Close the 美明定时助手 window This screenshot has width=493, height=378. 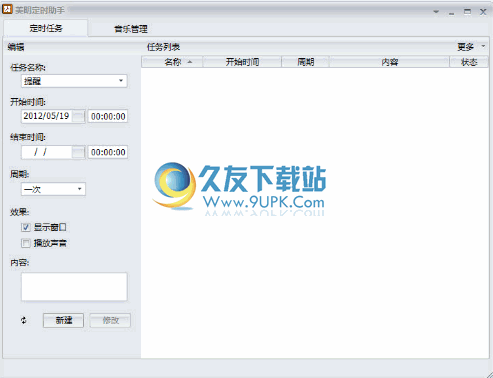[x=483, y=12]
